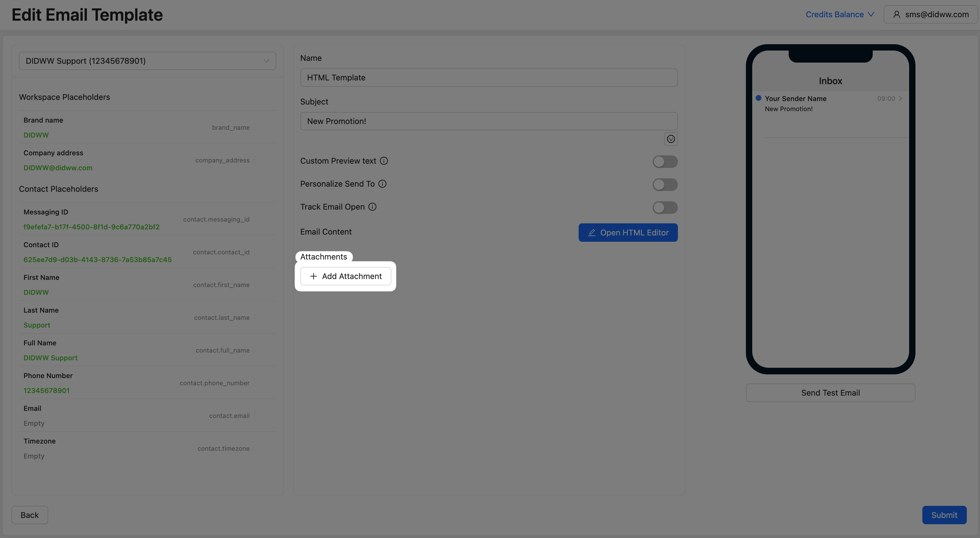Screen dimensions: 980x538
Task: Go Back using the Back button
Action: pyautogui.click(x=30, y=515)
